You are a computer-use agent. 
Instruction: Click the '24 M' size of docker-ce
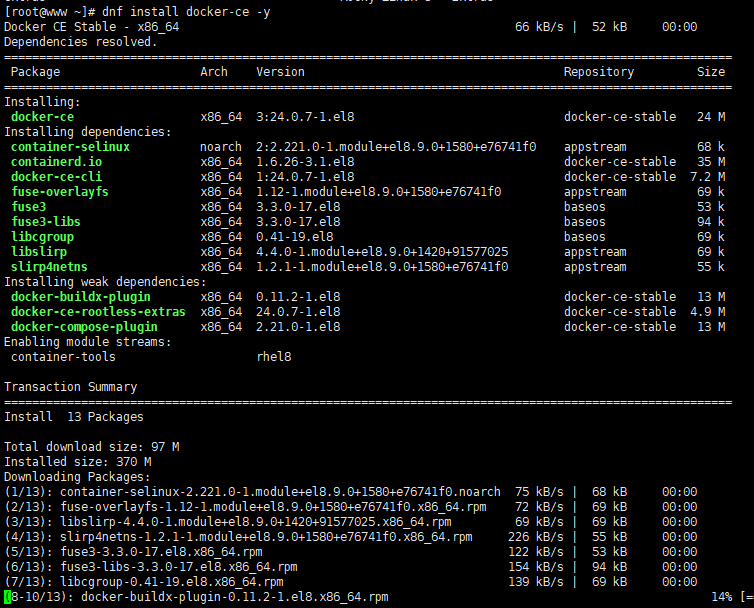(711, 117)
